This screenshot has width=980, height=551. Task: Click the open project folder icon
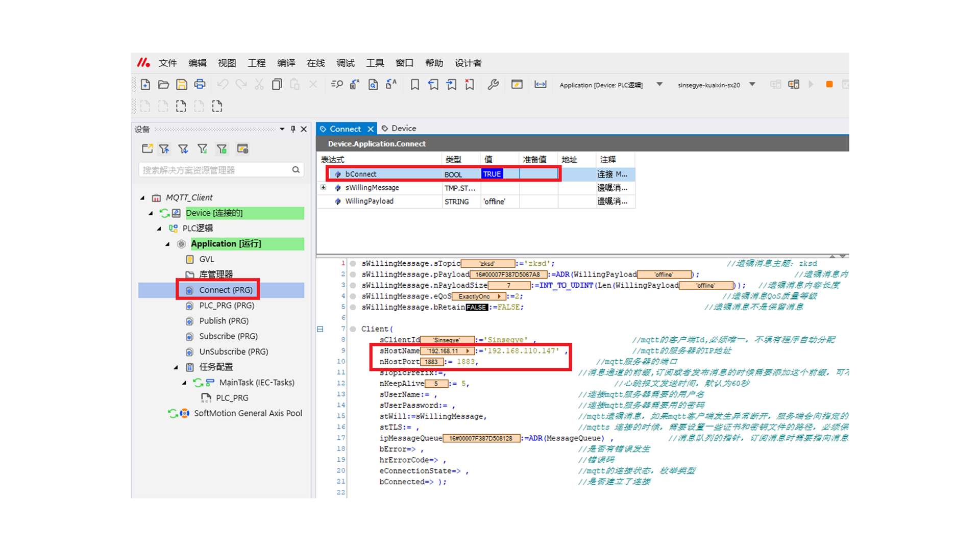[163, 85]
